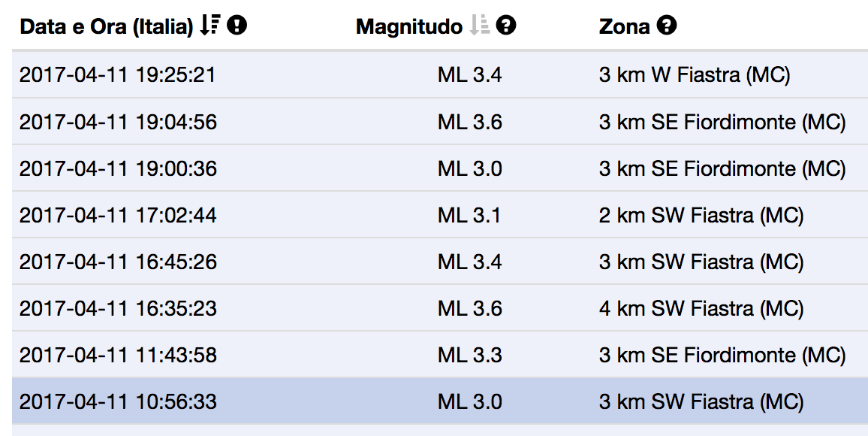Open the 2 km SW Fiastra (MC) entry

pos(701,215)
